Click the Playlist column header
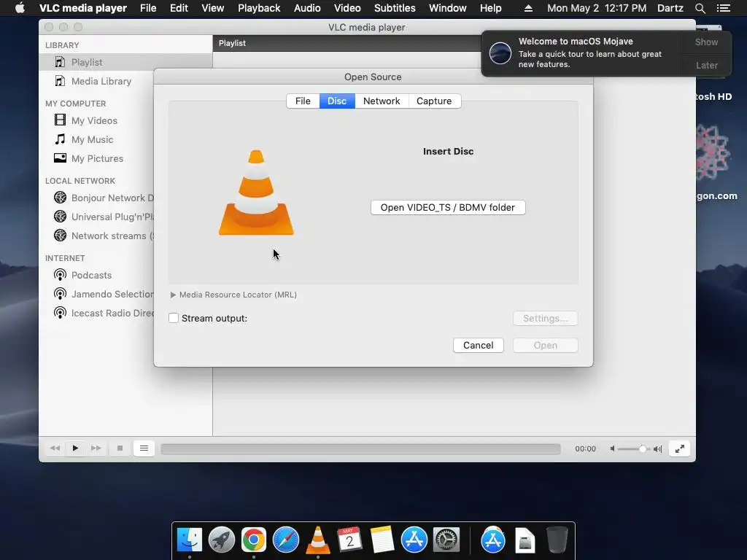747x560 pixels. 347,43
